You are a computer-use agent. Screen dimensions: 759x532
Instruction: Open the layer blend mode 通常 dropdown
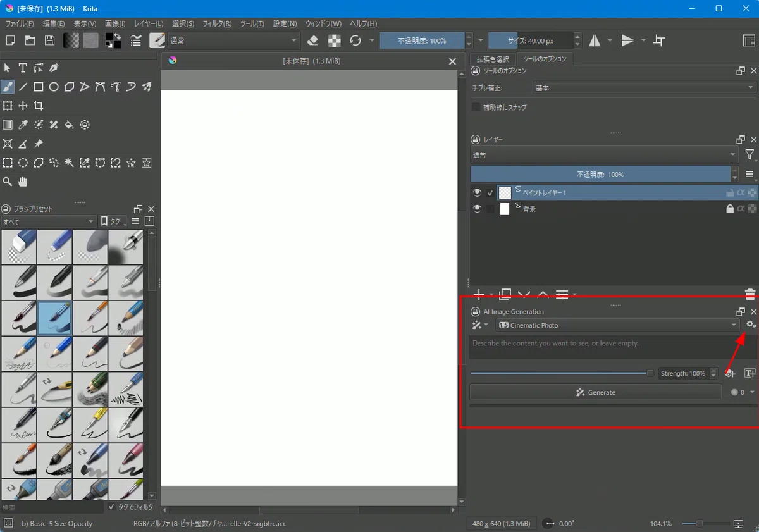[604, 154]
